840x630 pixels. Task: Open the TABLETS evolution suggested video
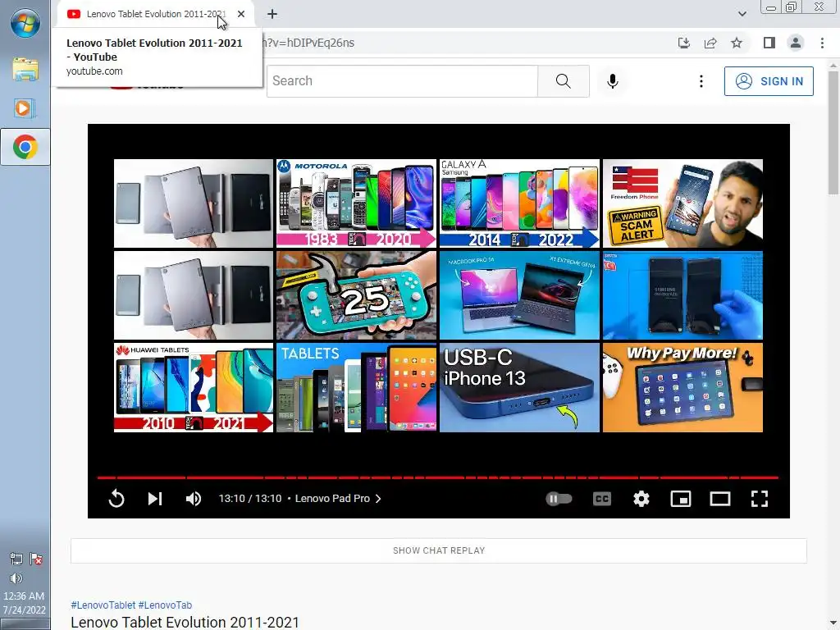356,387
